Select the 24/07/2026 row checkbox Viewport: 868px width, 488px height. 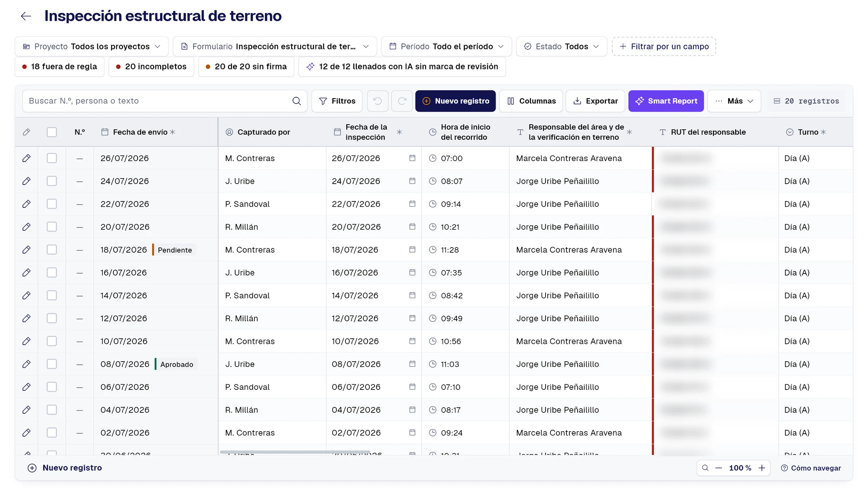52,181
